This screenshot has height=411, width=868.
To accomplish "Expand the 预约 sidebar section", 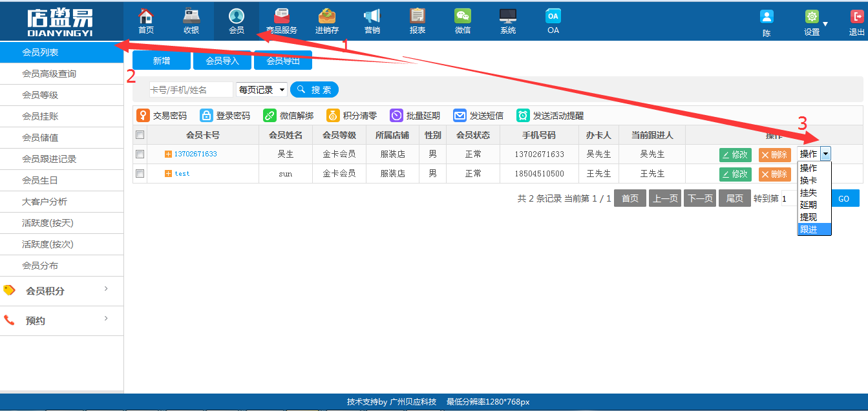I will tap(61, 321).
